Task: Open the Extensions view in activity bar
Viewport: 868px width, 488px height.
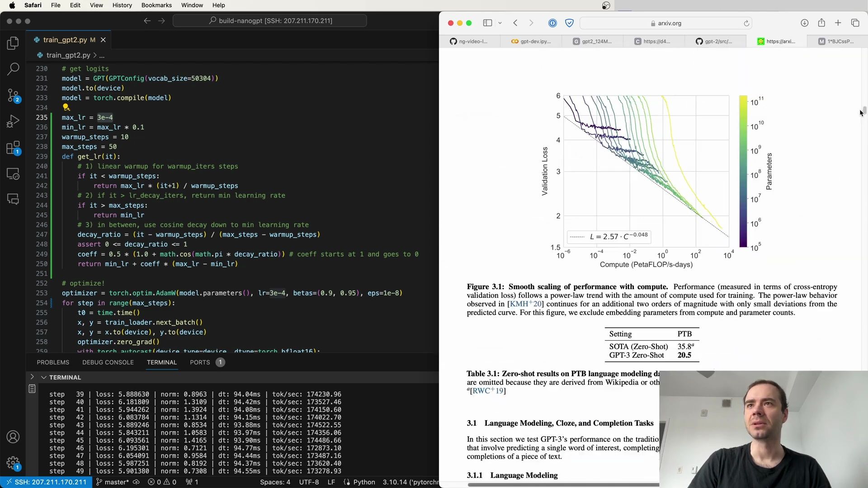Action: pos(13,148)
